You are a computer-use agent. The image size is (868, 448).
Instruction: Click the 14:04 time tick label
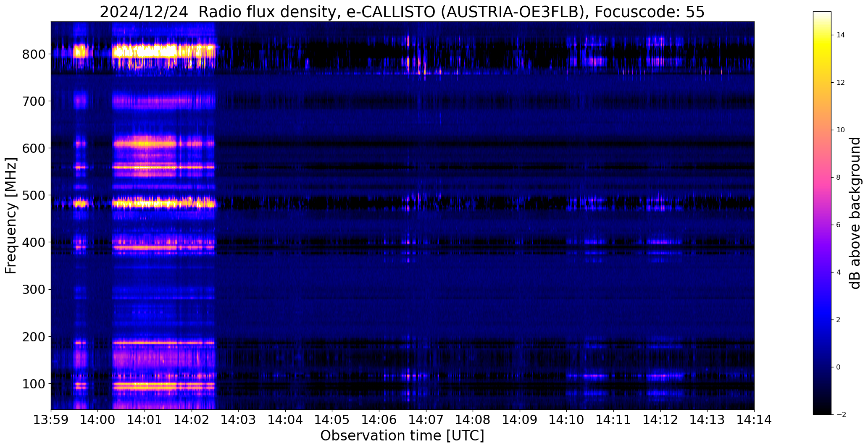pyautogui.click(x=286, y=420)
